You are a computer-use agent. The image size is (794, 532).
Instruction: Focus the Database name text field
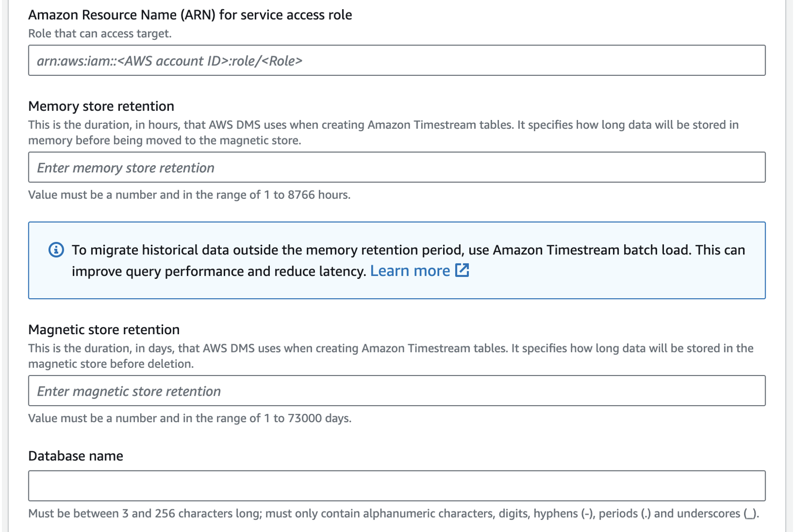pyautogui.click(x=397, y=486)
